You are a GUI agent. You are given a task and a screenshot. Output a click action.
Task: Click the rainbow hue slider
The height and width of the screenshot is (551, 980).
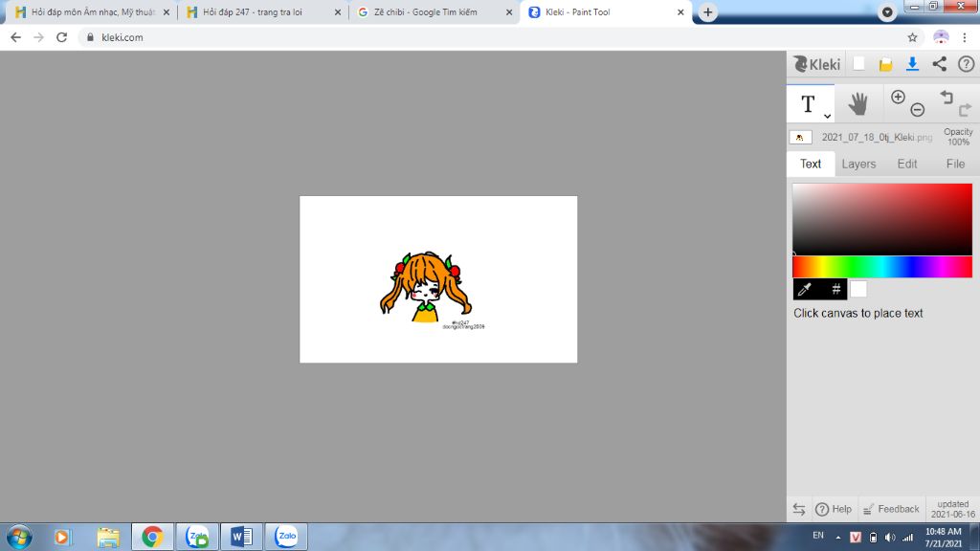point(882,267)
